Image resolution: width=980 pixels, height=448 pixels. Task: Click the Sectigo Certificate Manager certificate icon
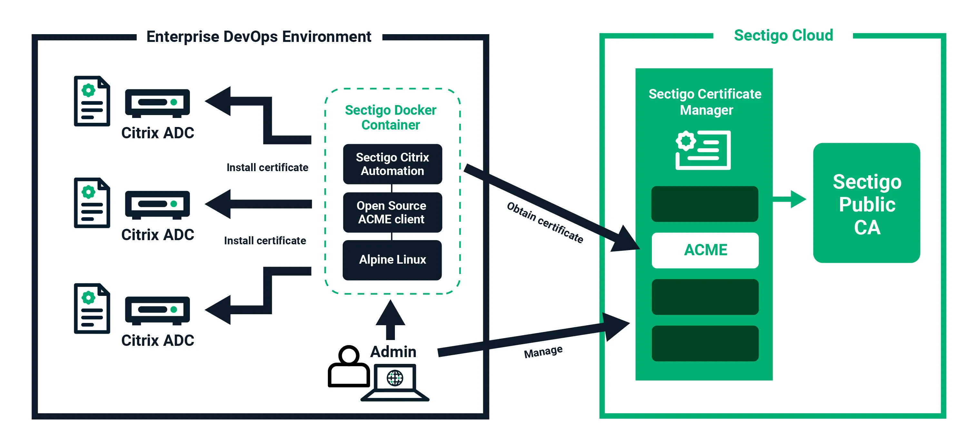point(703,150)
